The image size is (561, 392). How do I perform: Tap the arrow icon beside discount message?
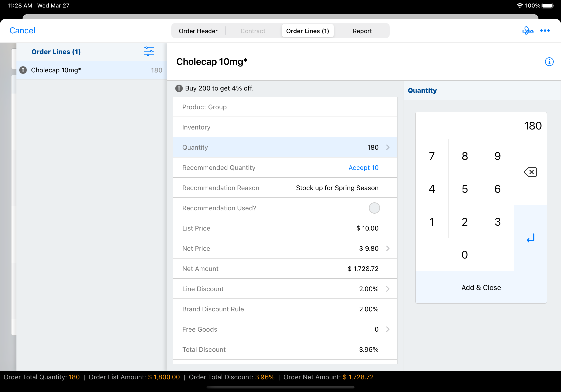point(179,88)
